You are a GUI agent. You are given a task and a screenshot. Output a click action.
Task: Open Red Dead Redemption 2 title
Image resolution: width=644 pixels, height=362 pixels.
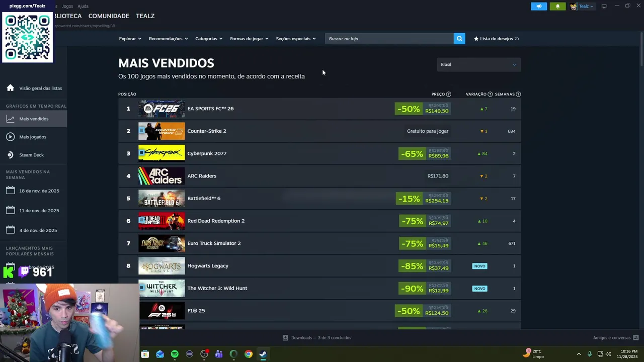tap(216, 221)
